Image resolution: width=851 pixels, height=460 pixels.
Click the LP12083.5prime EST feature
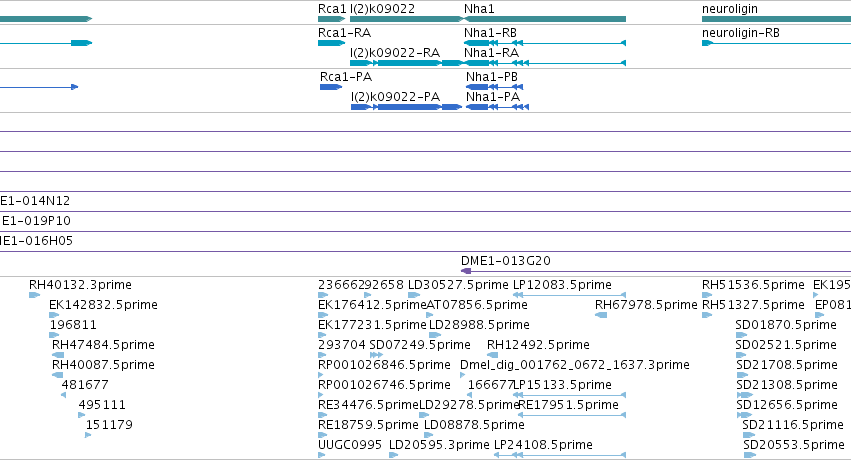[569, 295]
